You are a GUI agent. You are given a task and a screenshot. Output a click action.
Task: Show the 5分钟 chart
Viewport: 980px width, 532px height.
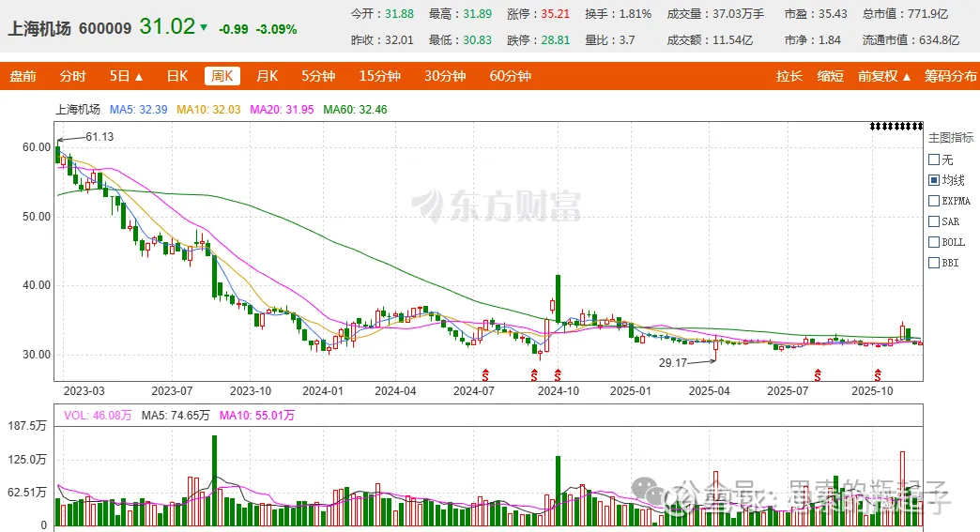[x=318, y=76]
